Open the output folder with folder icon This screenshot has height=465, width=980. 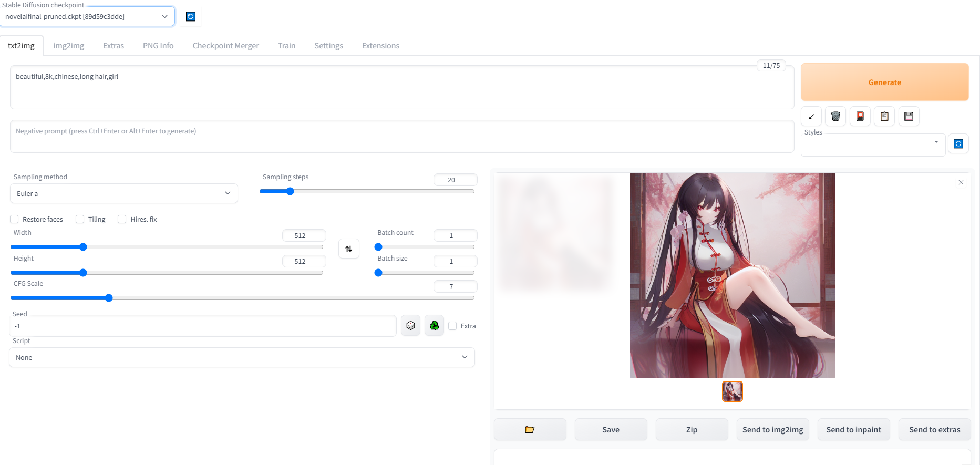pyautogui.click(x=530, y=430)
